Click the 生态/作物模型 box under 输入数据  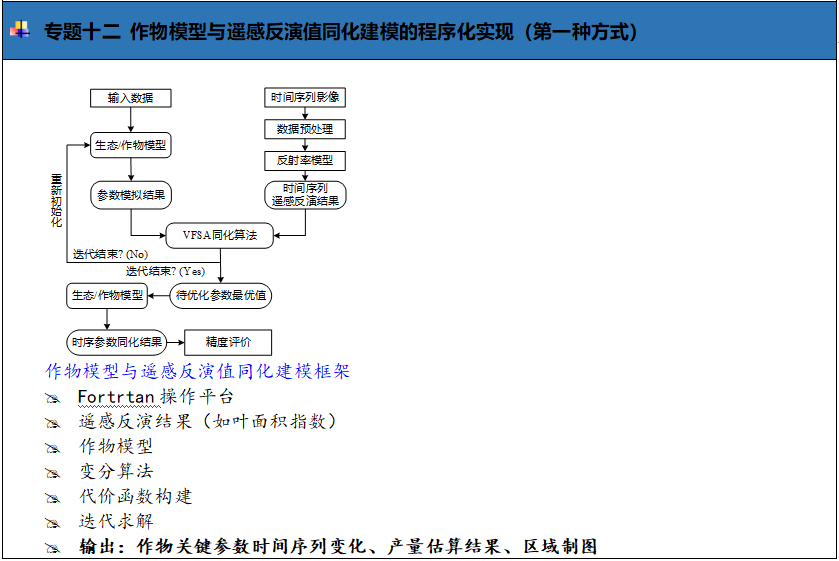131,145
